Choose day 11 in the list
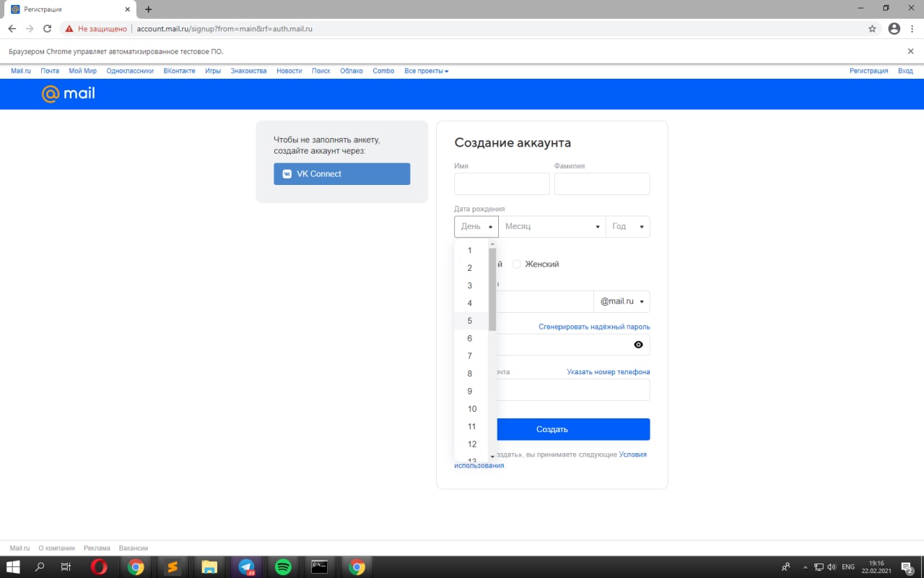Image resolution: width=924 pixels, height=578 pixels. tap(471, 426)
